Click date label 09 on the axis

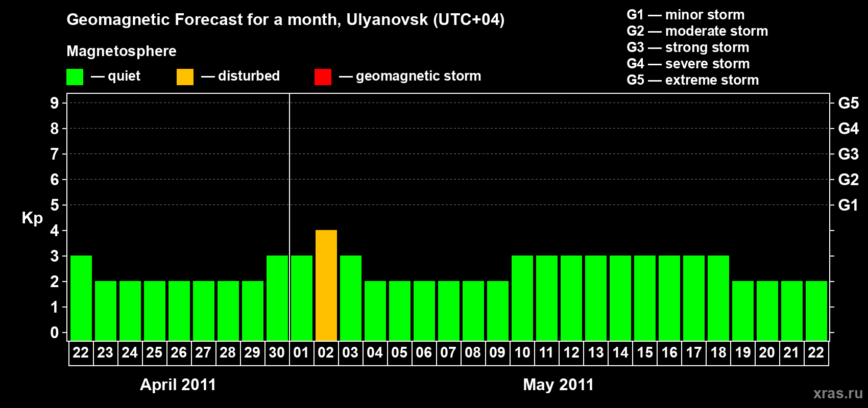tap(497, 353)
